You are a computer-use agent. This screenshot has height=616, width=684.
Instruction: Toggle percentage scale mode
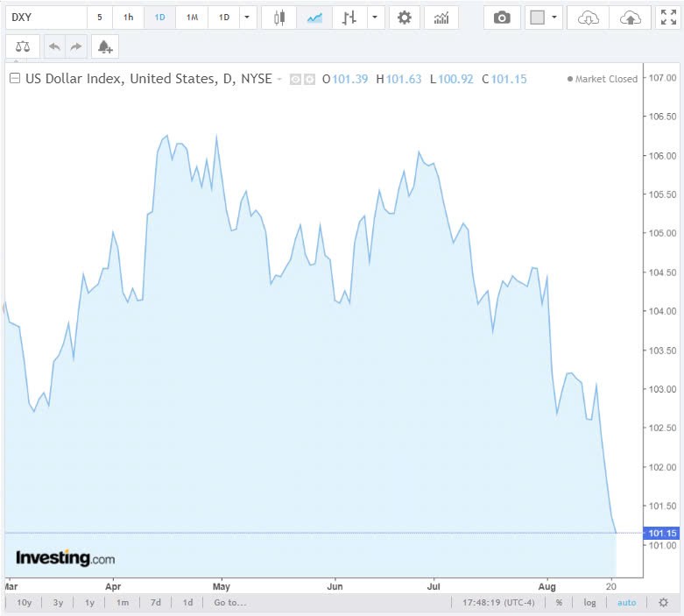[559, 603]
